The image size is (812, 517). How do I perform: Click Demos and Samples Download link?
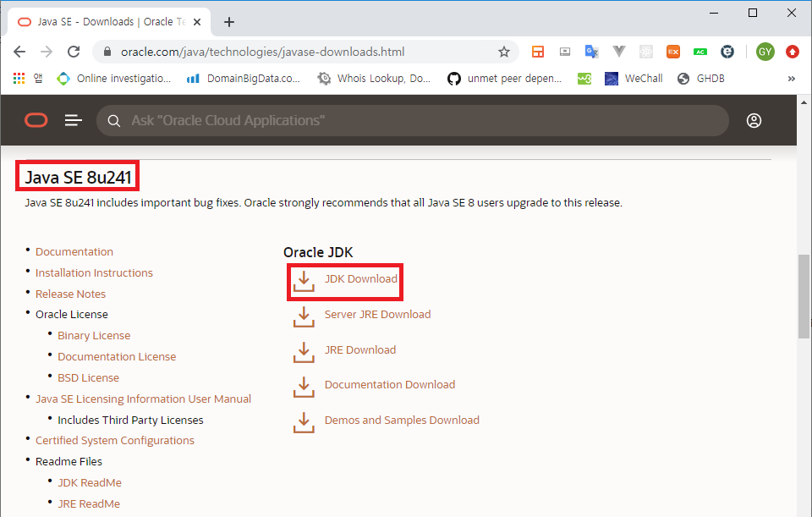pos(402,421)
